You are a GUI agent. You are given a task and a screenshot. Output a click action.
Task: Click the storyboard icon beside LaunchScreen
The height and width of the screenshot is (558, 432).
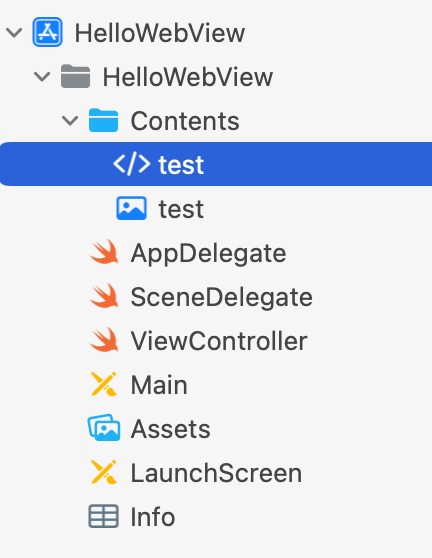104,472
